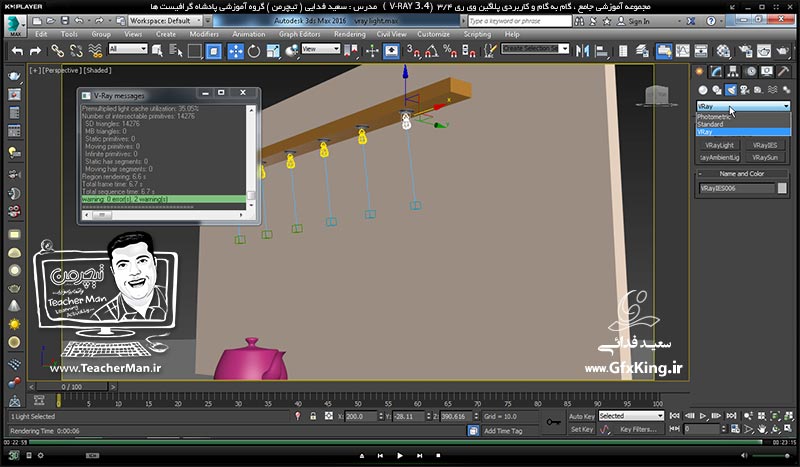Toggle the selection lock padlock icon

[x=313, y=416]
